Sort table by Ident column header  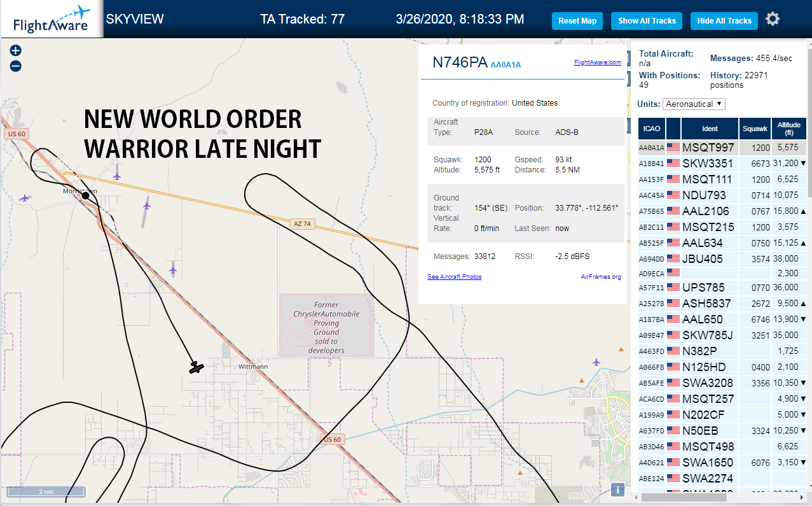click(x=710, y=129)
